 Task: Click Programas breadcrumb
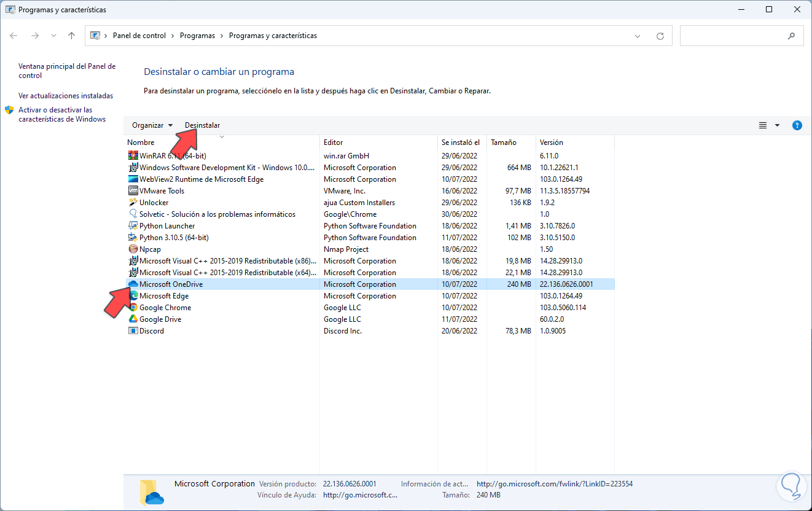(x=197, y=36)
